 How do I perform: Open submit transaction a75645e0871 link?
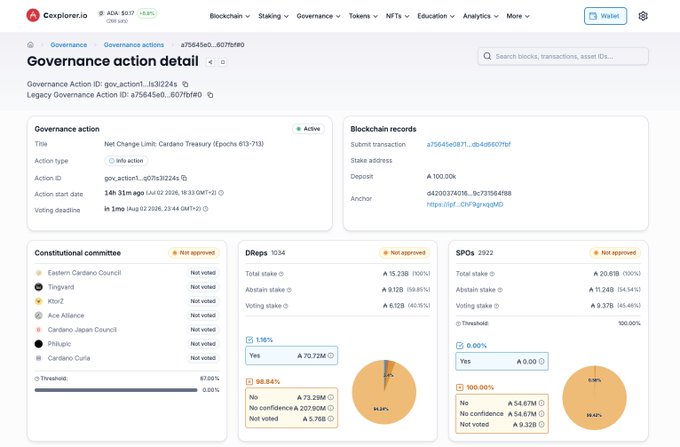point(468,144)
